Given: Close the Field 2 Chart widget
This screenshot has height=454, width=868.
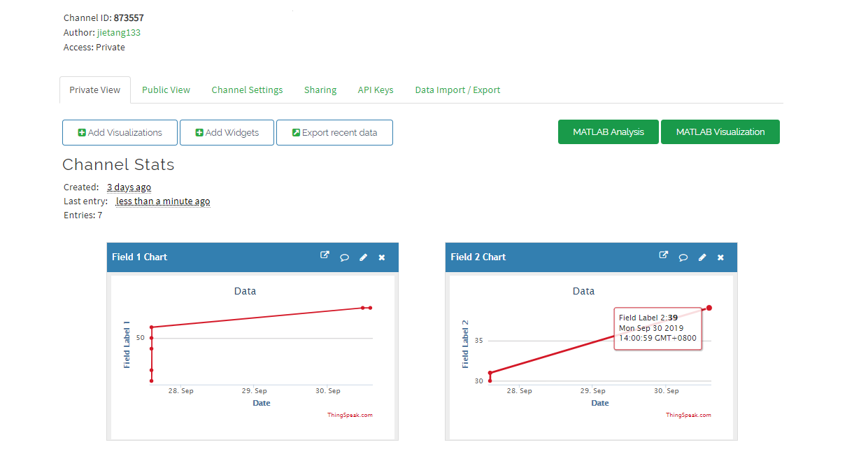Looking at the screenshot, I should coord(720,257).
